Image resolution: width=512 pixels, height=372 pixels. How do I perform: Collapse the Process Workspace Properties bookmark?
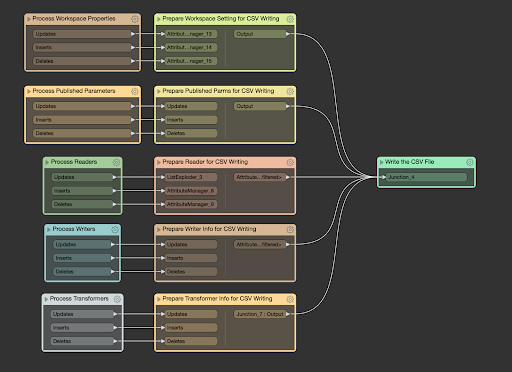coord(29,19)
